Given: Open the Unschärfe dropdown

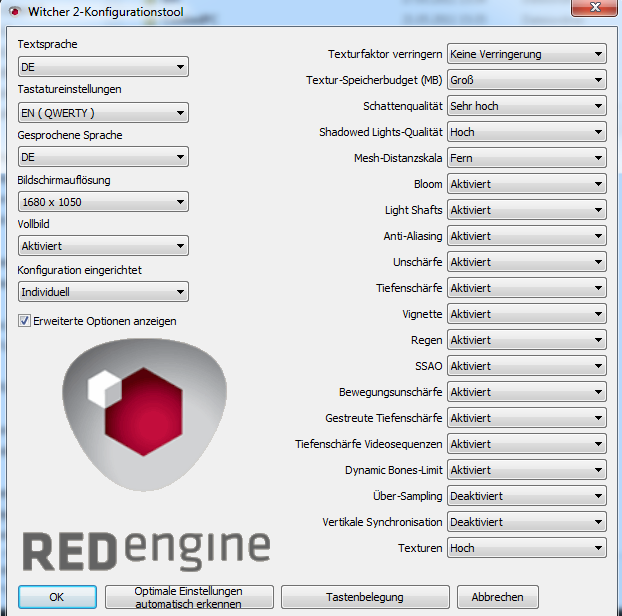Looking at the screenshot, I should click(x=527, y=262).
